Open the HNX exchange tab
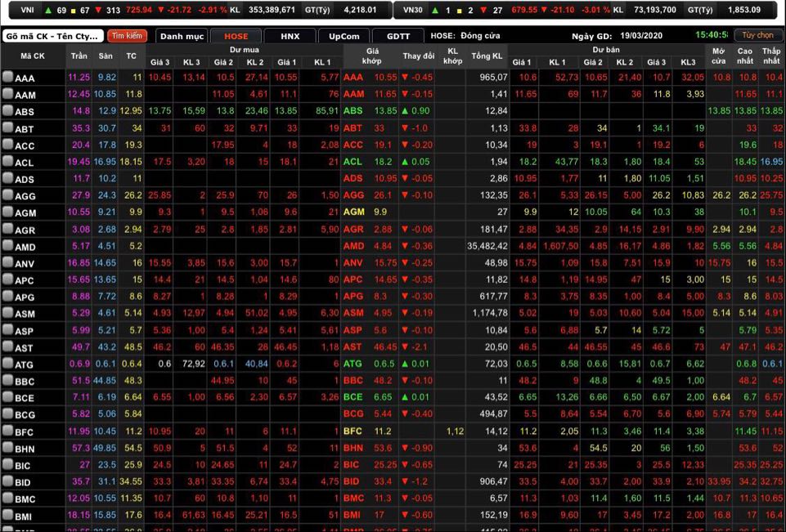Viewport: 786px width, 532px height. pos(290,37)
